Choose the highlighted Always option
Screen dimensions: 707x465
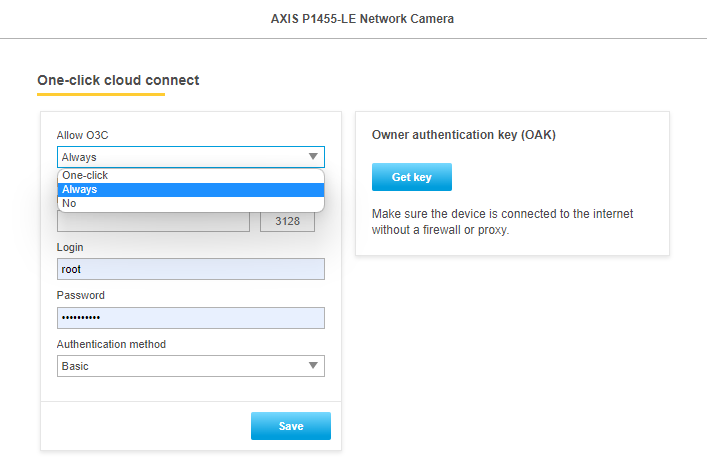pyautogui.click(x=191, y=189)
